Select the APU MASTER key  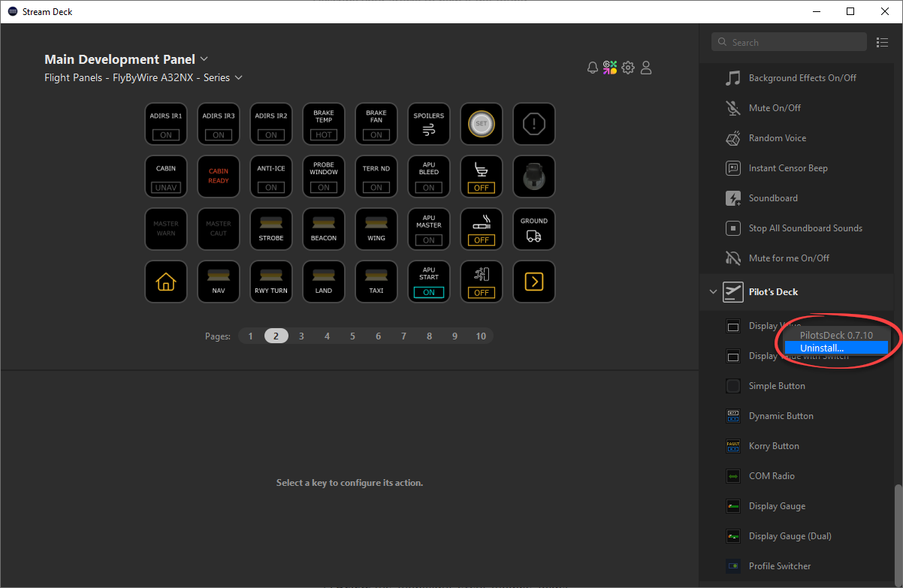[429, 229]
